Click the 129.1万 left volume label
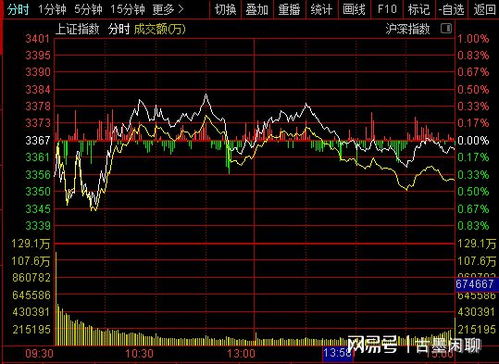Viewport: 499px width, 364px height. pos(31,244)
